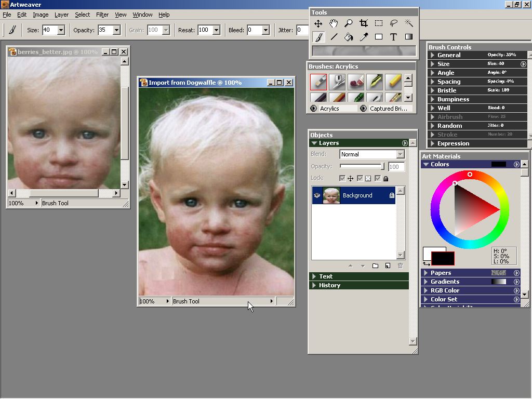Click the Captured Brush variant button
This screenshot has height=399, width=532.
(387, 109)
